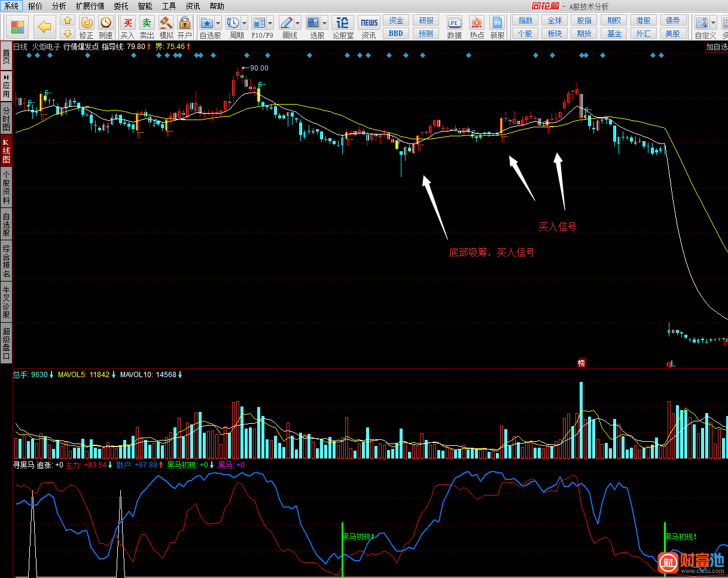Click the 期货 button
The width and height of the screenshot is (728, 578).
[584, 33]
